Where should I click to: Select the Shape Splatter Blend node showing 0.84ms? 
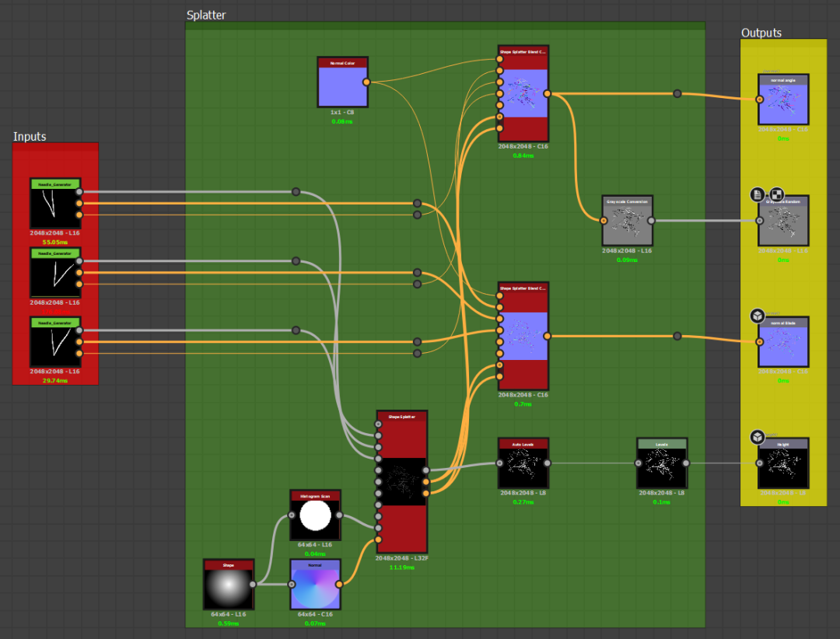point(523,94)
